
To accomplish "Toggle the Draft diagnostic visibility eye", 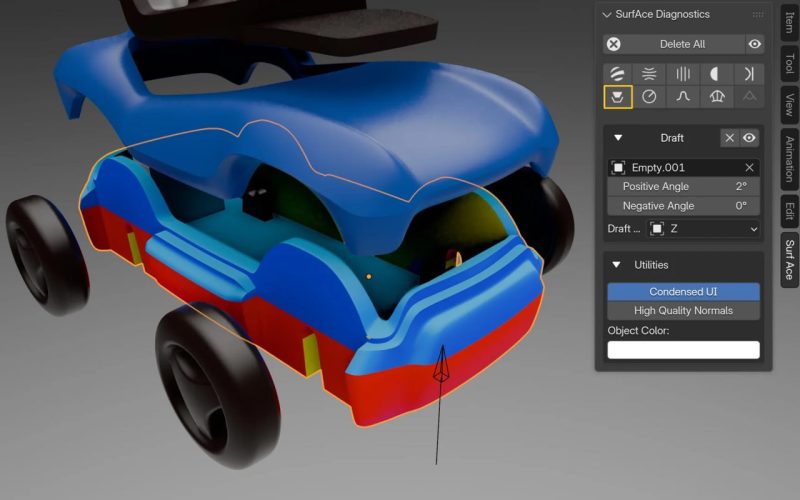I will [x=749, y=138].
